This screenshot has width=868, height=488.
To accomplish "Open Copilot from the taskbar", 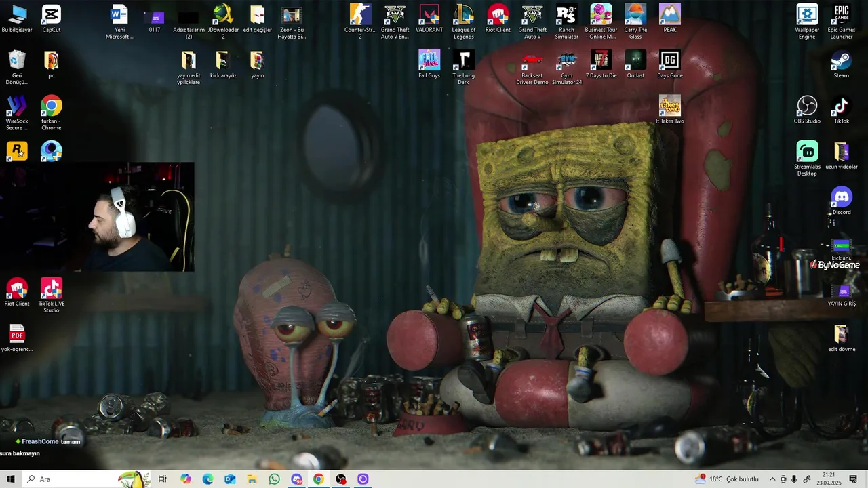I will click(186, 479).
